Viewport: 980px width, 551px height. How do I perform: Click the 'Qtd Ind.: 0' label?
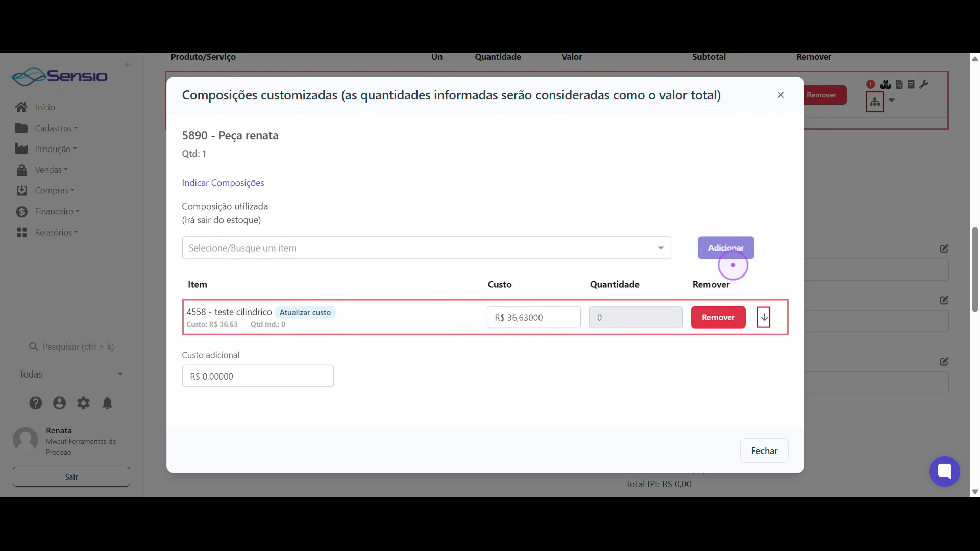coord(268,324)
